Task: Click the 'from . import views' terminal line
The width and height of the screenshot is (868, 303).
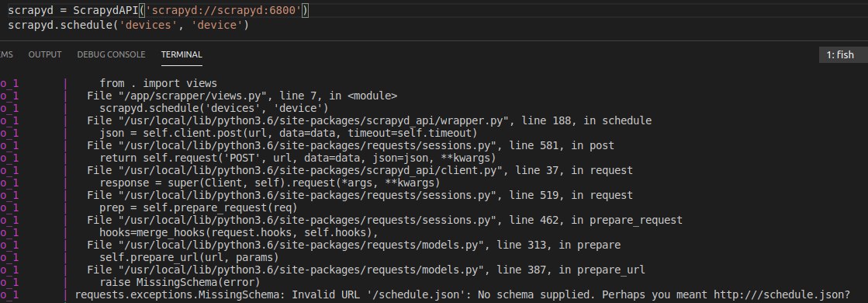Action: [158, 83]
